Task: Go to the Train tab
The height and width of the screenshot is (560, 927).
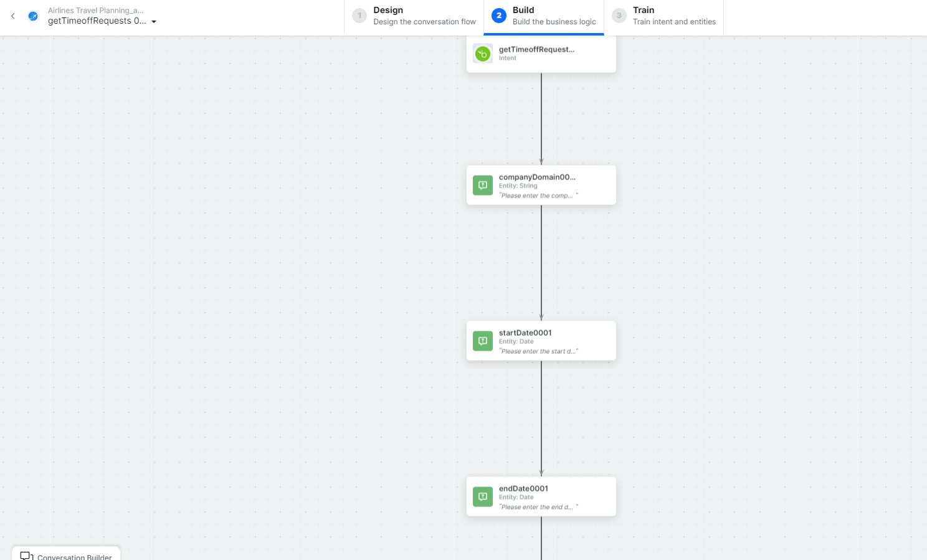Action: (x=664, y=16)
